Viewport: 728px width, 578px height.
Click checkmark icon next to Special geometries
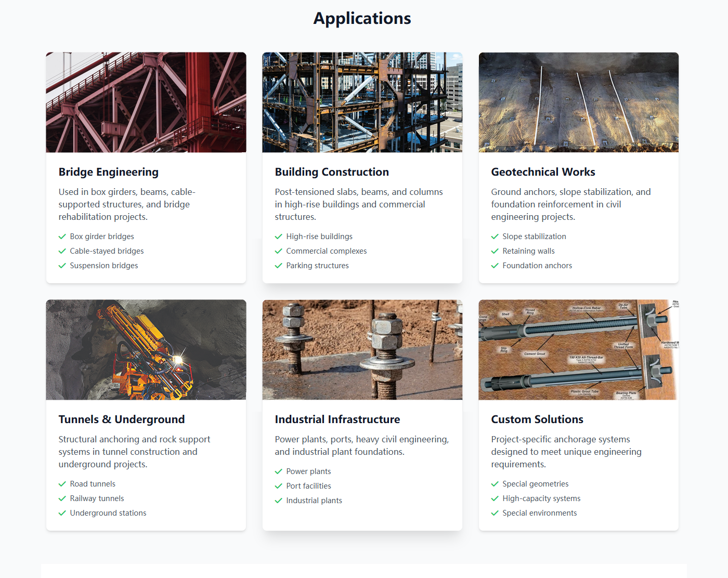point(495,484)
